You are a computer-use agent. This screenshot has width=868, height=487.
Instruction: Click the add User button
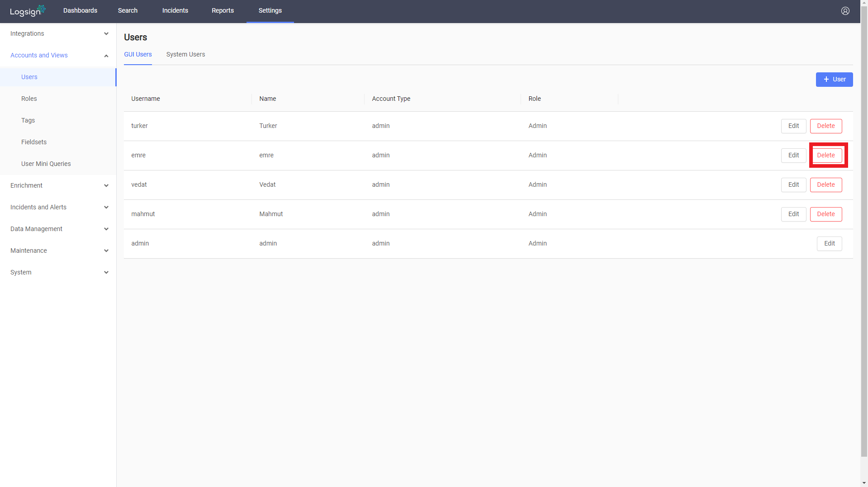(x=834, y=79)
